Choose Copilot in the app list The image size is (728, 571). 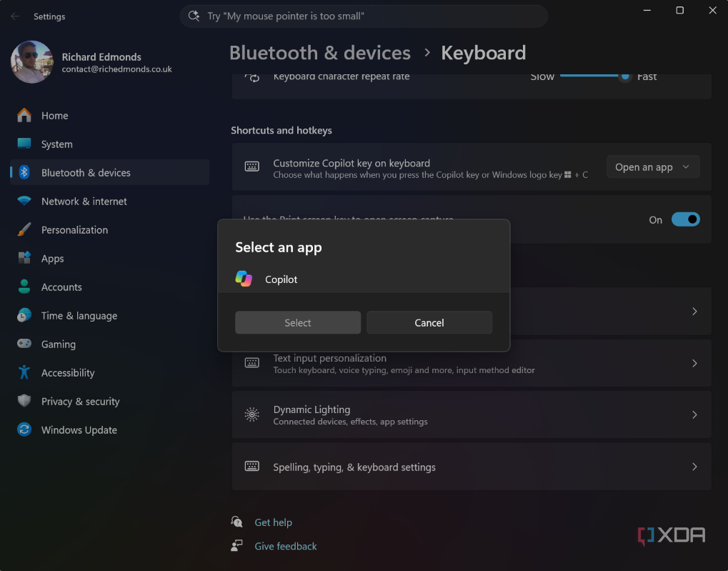pyautogui.click(x=364, y=279)
